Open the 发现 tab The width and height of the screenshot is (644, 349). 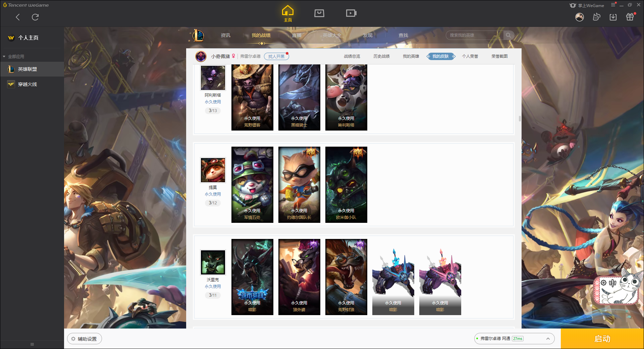click(x=368, y=35)
